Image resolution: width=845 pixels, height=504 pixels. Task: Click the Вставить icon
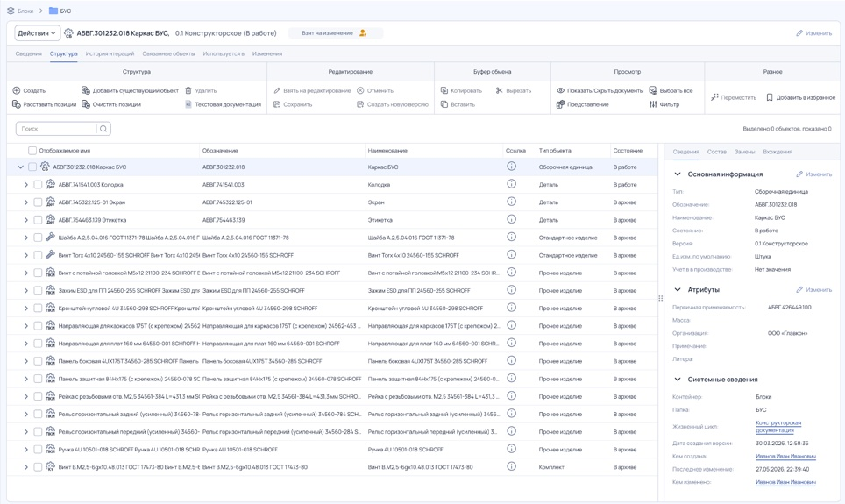(x=444, y=104)
